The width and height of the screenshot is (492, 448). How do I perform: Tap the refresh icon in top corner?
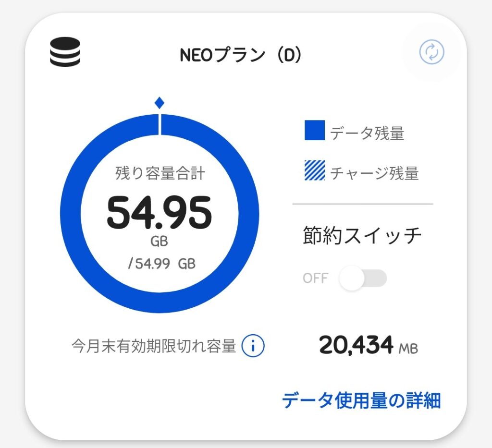(x=431, y=52)
